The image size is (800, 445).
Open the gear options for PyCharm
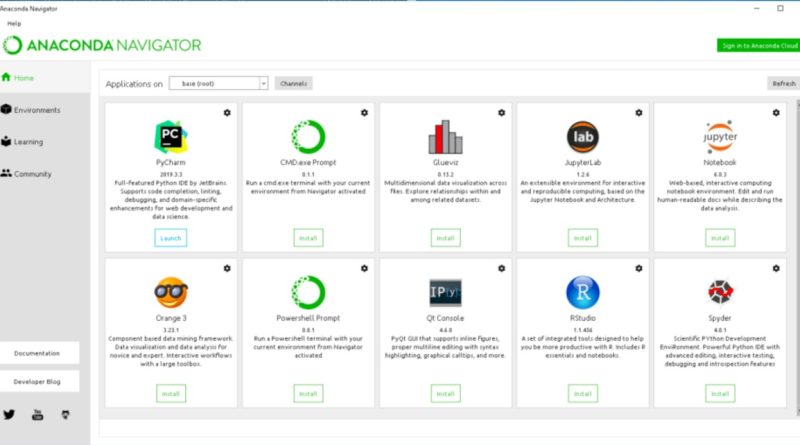pos(227,113)
